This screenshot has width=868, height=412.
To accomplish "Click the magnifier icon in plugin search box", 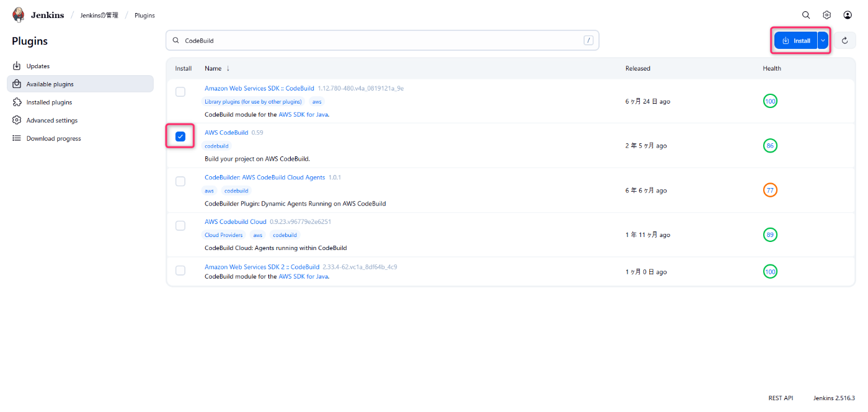I will click(x=176, y=40).
